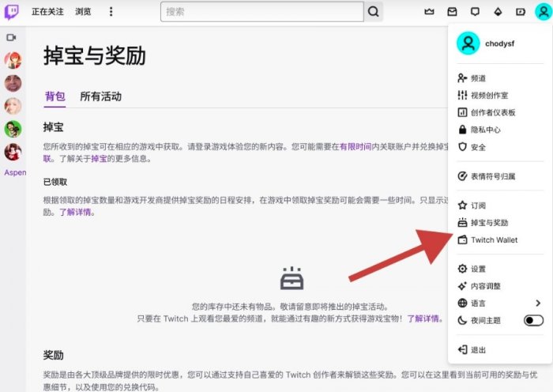This screenshot has width=553, height=392.
Task: Expand the 语言 language submenu
Action: click(x=538, y=303)
